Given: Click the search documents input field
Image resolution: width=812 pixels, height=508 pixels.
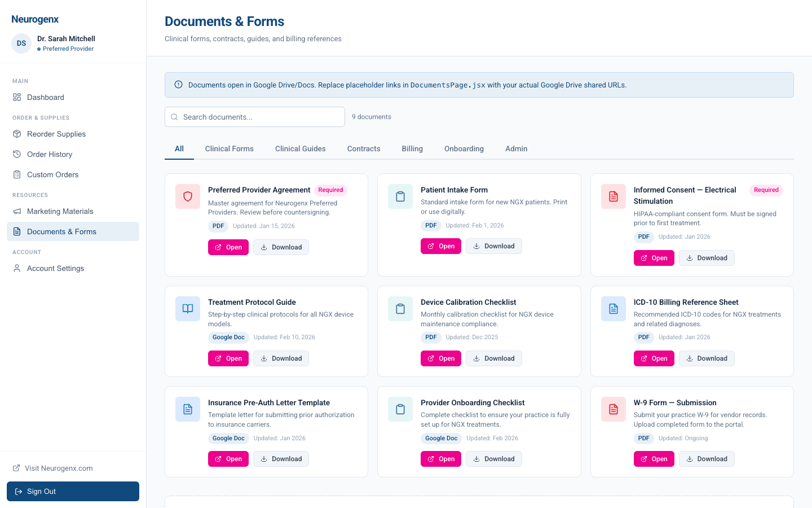Looking at the screenshot, I should click(x=254, y=117).
